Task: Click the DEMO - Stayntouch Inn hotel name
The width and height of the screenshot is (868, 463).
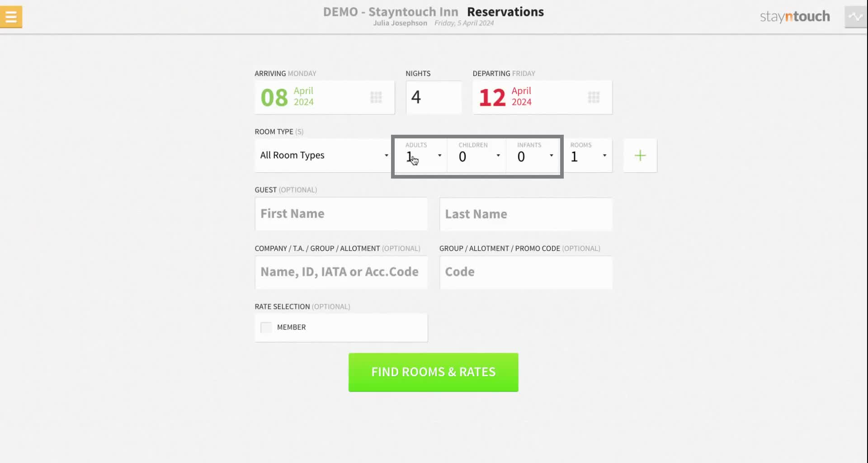Action: click(391, 12)
